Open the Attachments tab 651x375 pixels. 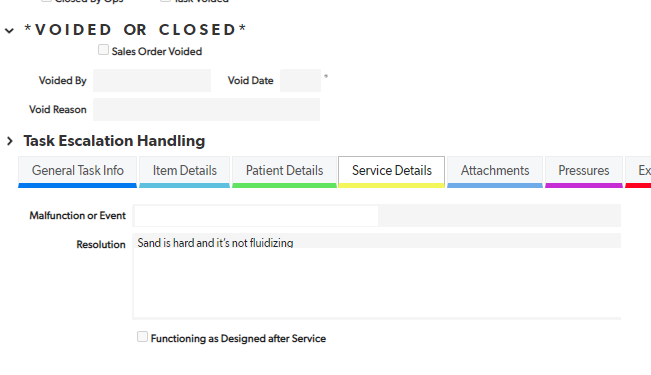(x=495, y=172)
